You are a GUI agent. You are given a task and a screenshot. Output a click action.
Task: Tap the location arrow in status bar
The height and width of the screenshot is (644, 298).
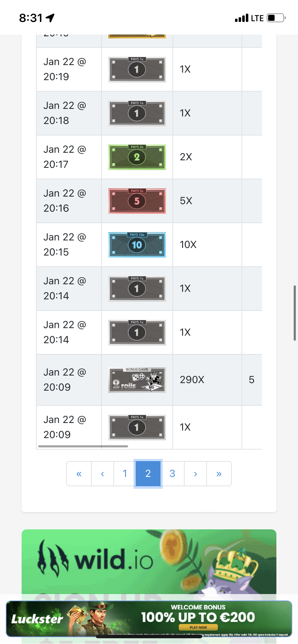[x=50, y=18]
